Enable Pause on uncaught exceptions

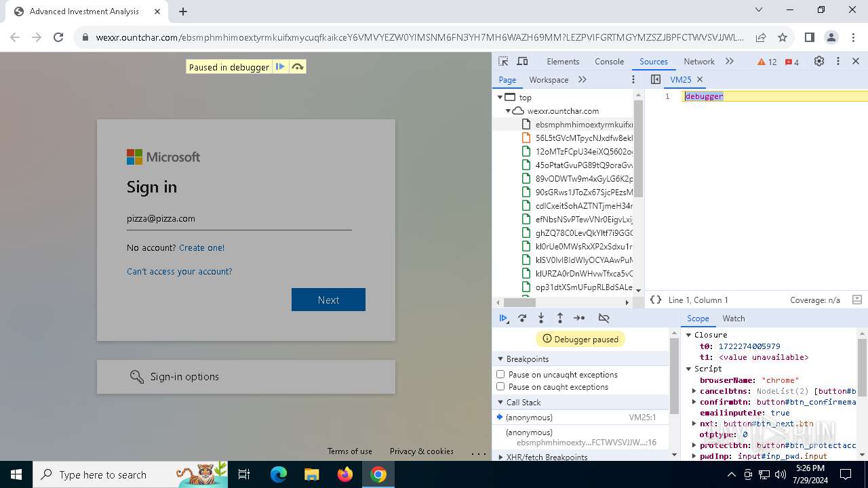[500, 374]
